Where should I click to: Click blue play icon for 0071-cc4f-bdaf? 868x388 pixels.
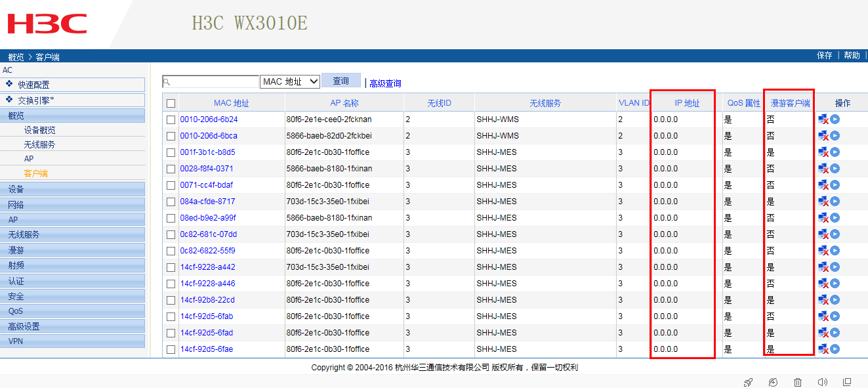(835, 185)
